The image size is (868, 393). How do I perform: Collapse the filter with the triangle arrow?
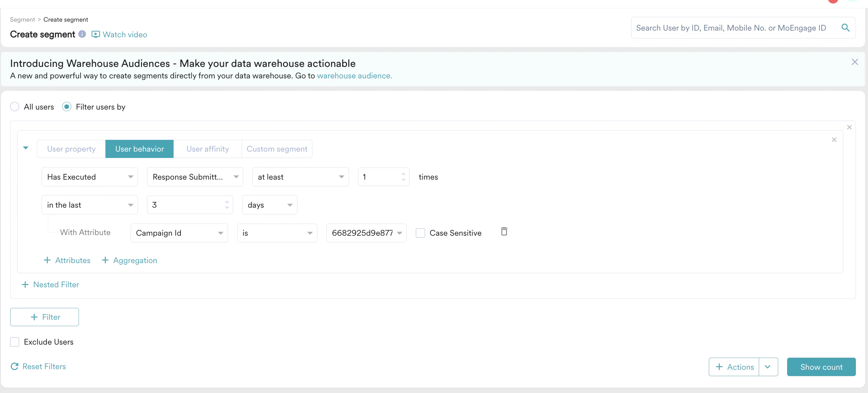click(25, 148)
